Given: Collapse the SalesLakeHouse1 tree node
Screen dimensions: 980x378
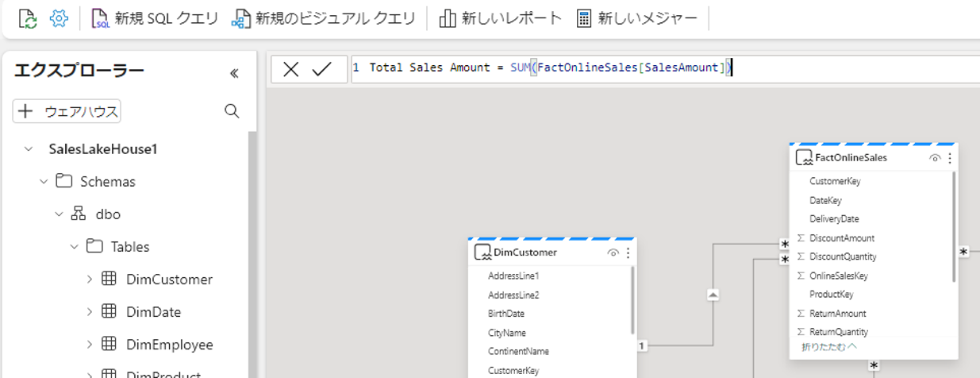Looking at the screenshot, I should (x=29, y=148).
